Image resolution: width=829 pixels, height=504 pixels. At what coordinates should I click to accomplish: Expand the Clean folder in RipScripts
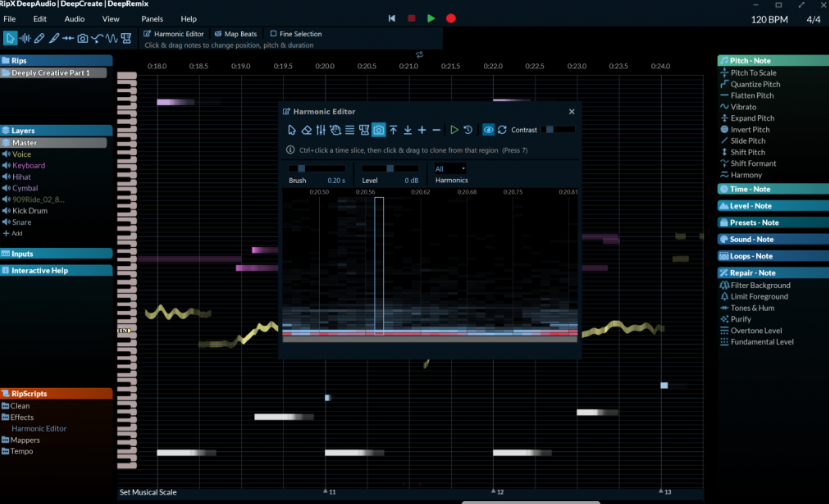click(15, 406)
